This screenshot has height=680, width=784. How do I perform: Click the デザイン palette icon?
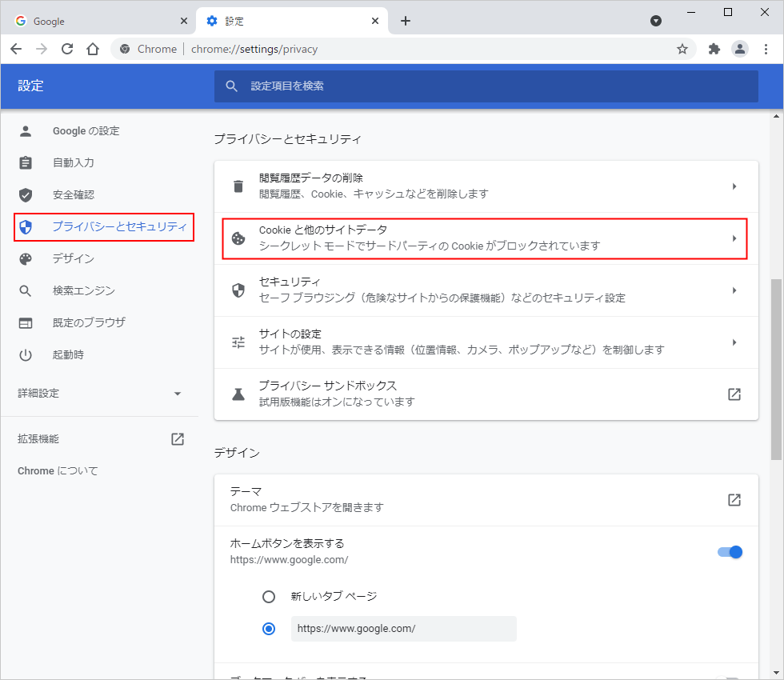26,259
